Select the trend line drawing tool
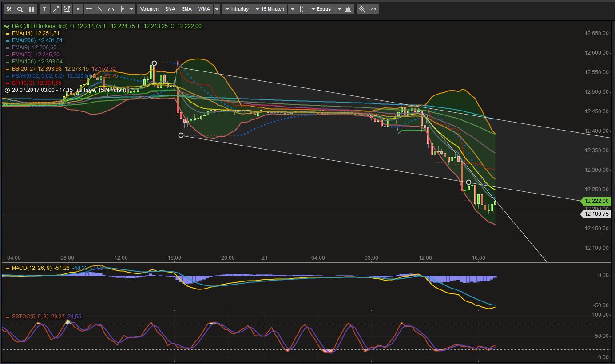615x364 pixels. click(56, 9)
